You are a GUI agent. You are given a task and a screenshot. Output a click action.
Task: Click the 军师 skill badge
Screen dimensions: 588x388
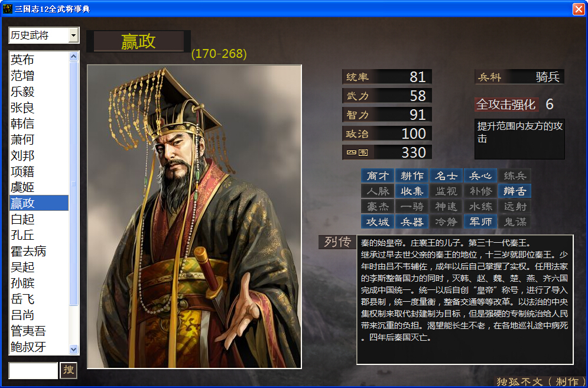480,221
